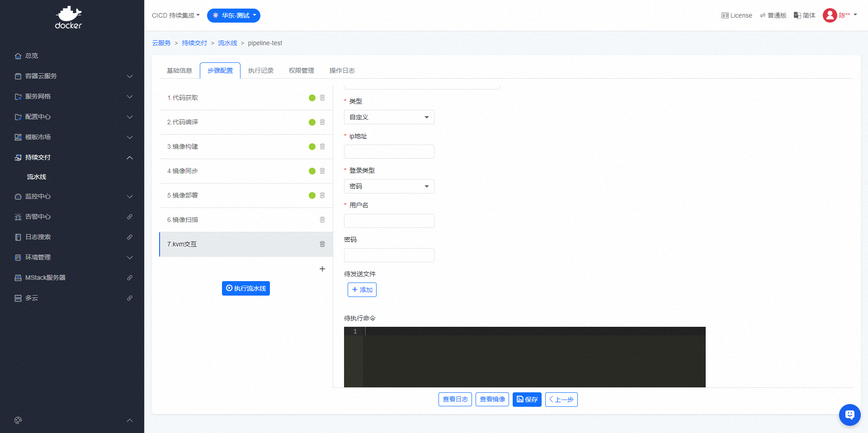Open the 类型 dropdown showing 自定义
The width and height of the screenshot is (868, 433).
click(x=389, y=117)
